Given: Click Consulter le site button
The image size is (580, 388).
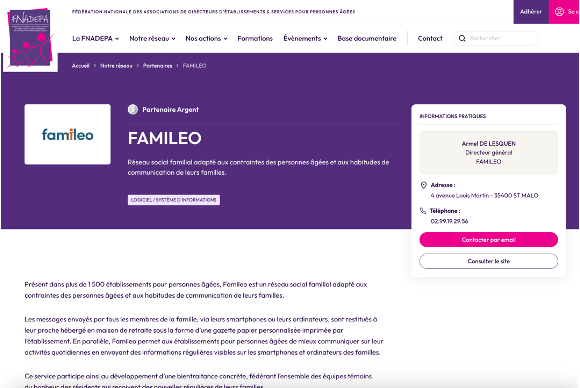Looking at the screenshot, I should [488, 261].
